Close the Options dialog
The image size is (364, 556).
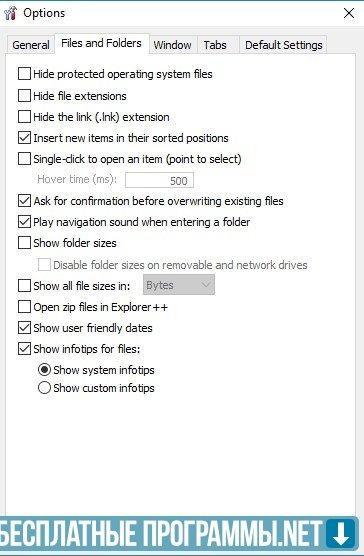point(349,13)
